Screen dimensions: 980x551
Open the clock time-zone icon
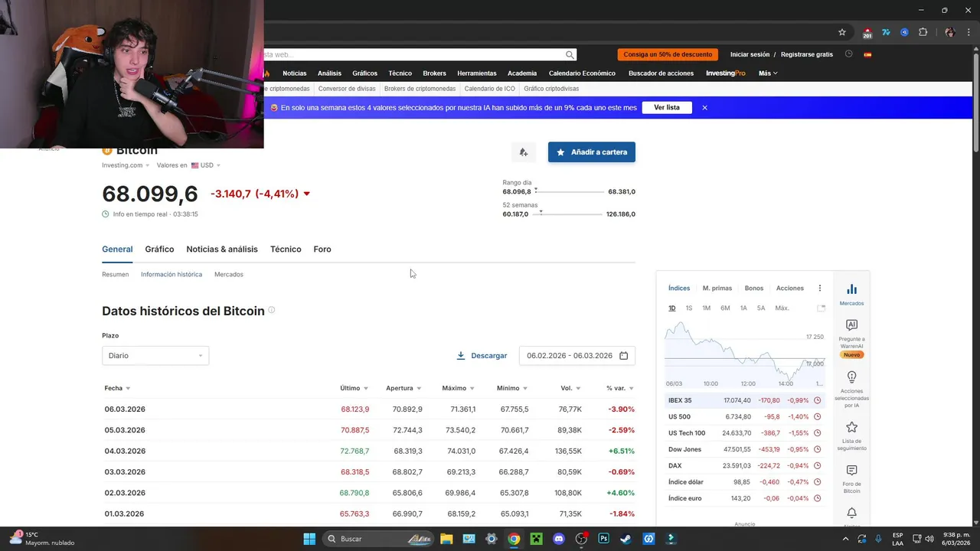848,54
